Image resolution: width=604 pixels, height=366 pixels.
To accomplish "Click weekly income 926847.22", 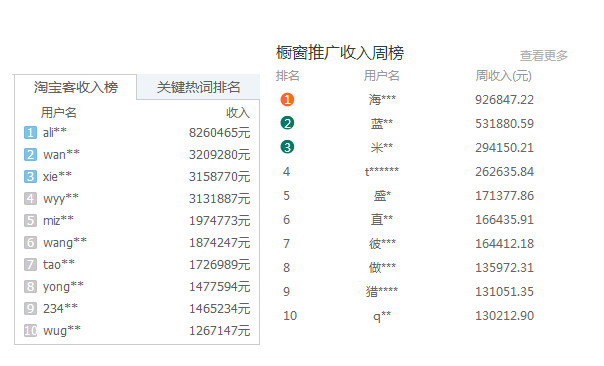I will (x=504, y=100).
